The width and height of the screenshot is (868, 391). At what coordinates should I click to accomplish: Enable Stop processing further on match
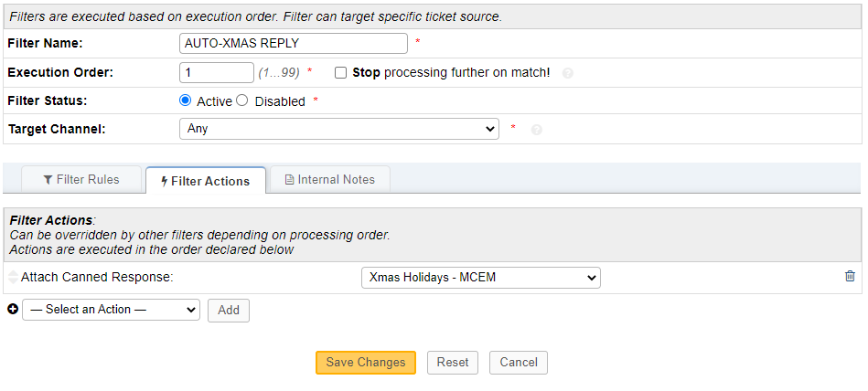click(x=341, y=72)
